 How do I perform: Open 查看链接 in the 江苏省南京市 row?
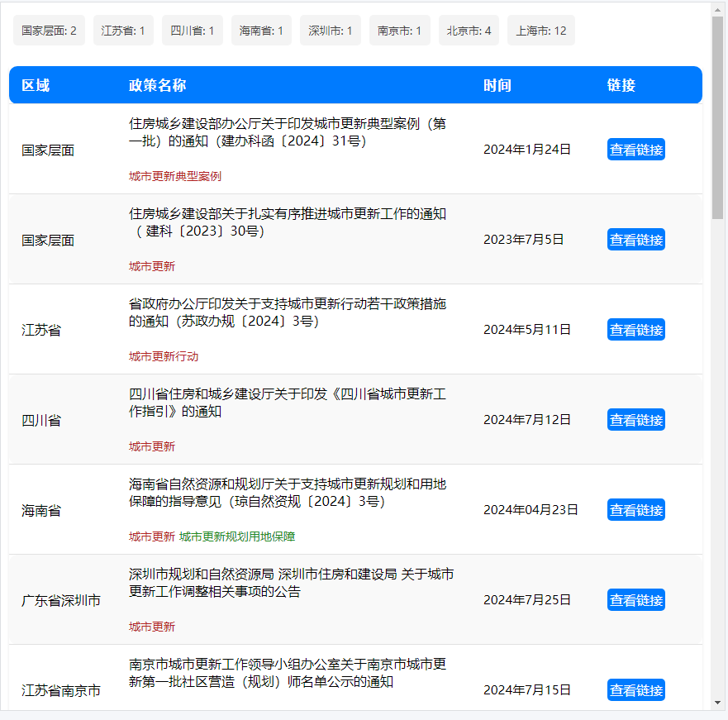pyautogui.click(x=636, y=690)
